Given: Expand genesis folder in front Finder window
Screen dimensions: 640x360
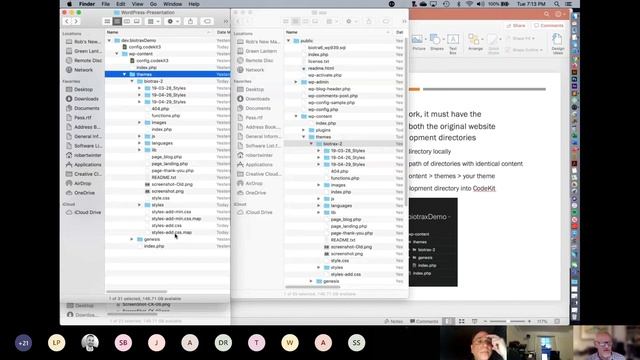Looking at the screenshot, I should click(131, 239).
